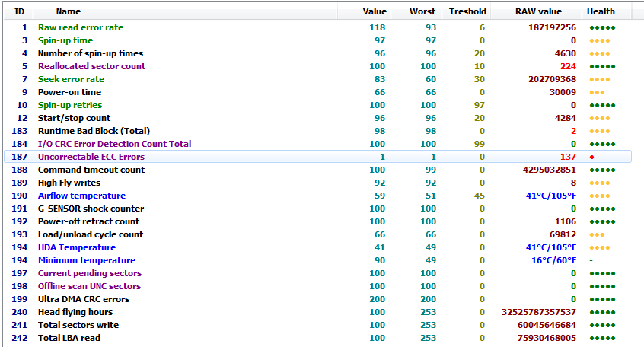The width and height of the screenshot is (644, 347).
Task: Select the Start/stop count row
Action: pos(317,118)
